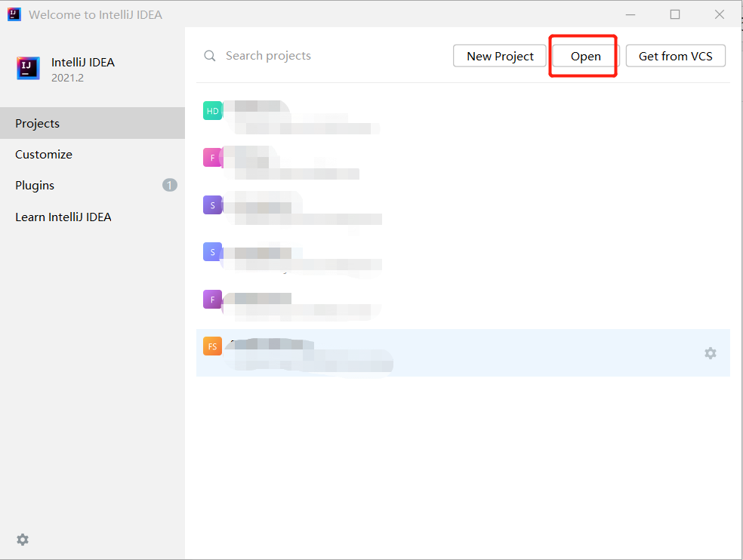Minimize the Welcome window
The width and height of the screenshot is (743, 560).
click(630, 14)
